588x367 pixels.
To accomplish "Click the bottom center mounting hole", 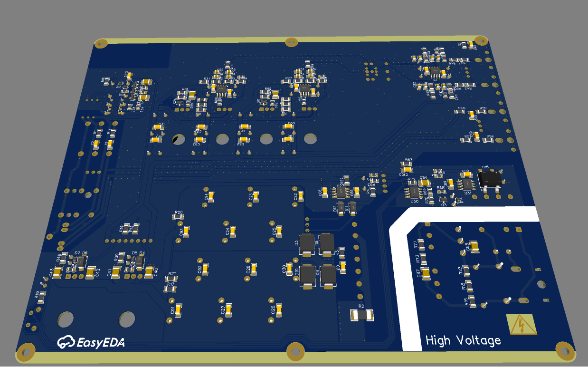I will pyautogui.click(x=295, y=352).
